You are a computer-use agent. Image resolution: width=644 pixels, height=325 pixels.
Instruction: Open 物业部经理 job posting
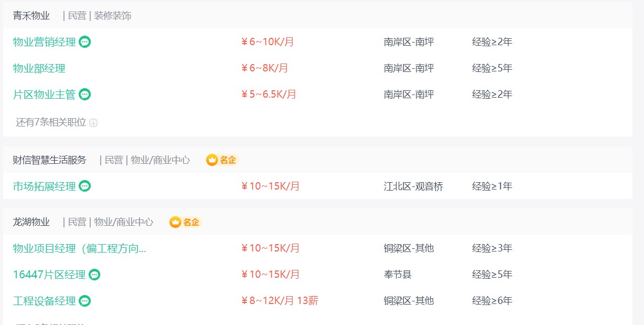click(39, 68)
